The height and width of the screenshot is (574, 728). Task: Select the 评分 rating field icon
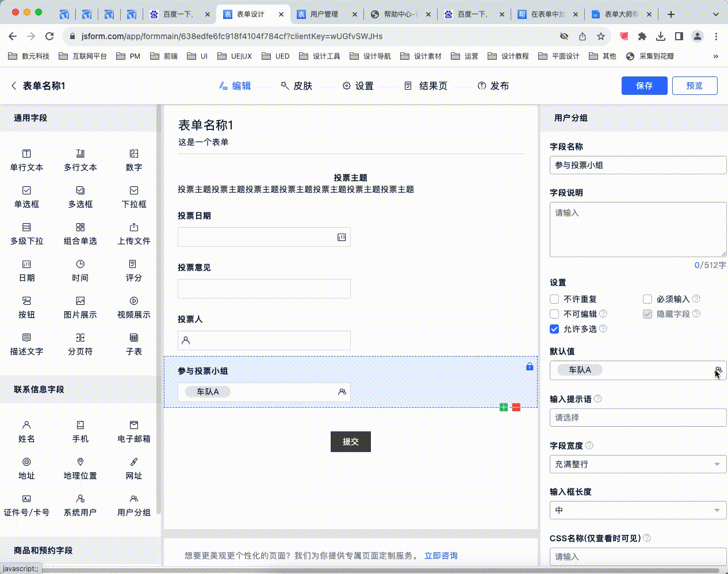click(133, 265)
